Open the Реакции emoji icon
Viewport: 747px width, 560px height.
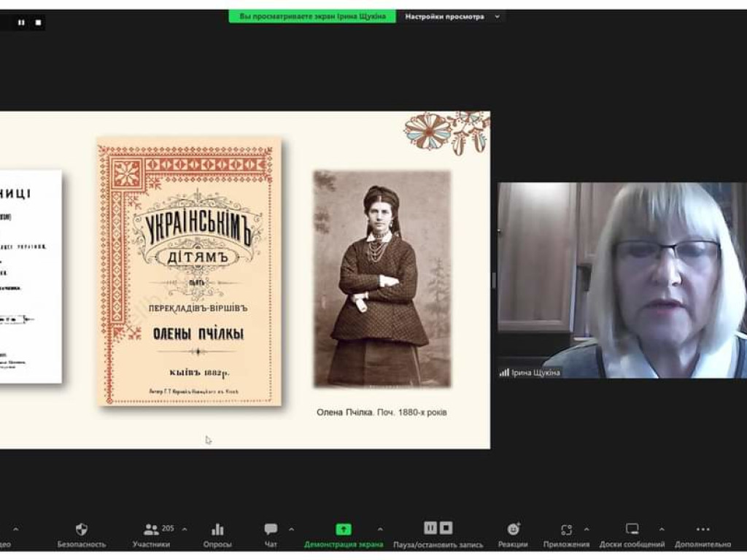point(513,529)
